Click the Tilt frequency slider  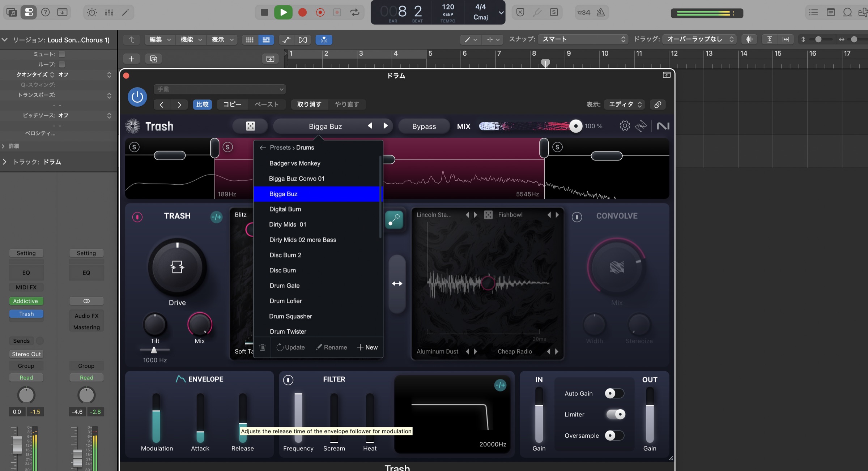(154, 350)
